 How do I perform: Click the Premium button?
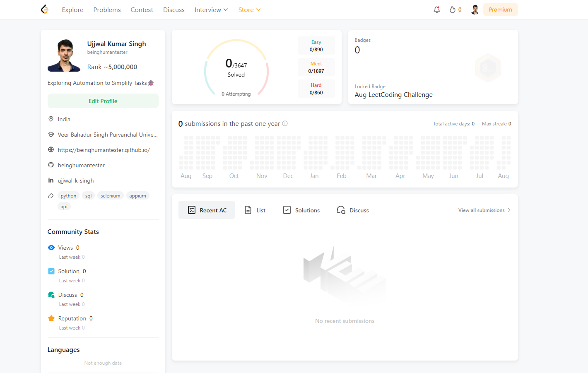(x=500, y=10)
